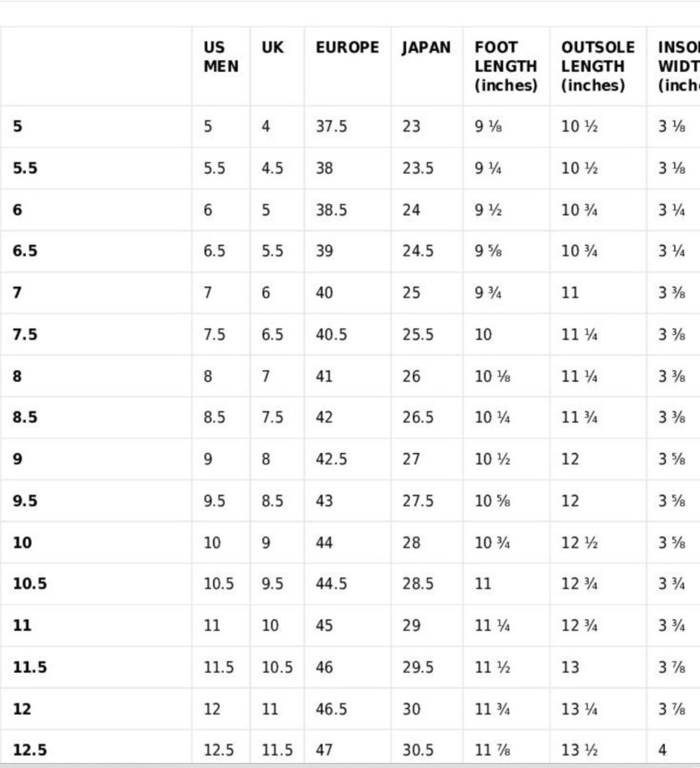Click insole width 4 cell
Viewport: 700px width, 768px height.
coord(663,750)
